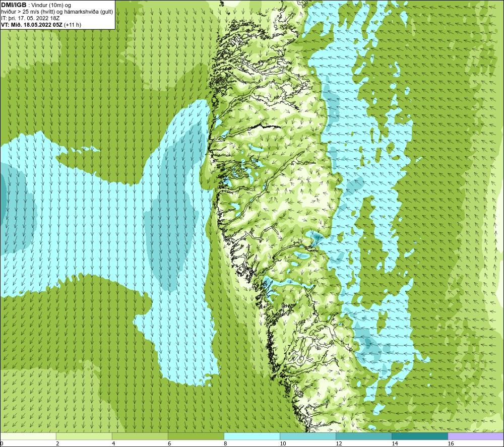Viewport: 504px width, 447px height.
Task: Click the 0–2 m/s legend color swatch
Action: (28, 436)
